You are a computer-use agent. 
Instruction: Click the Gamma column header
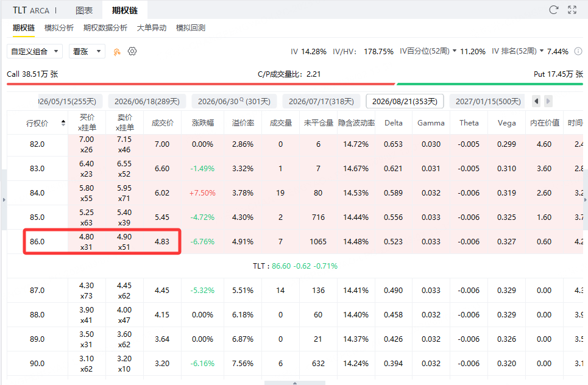pos(431,122)
